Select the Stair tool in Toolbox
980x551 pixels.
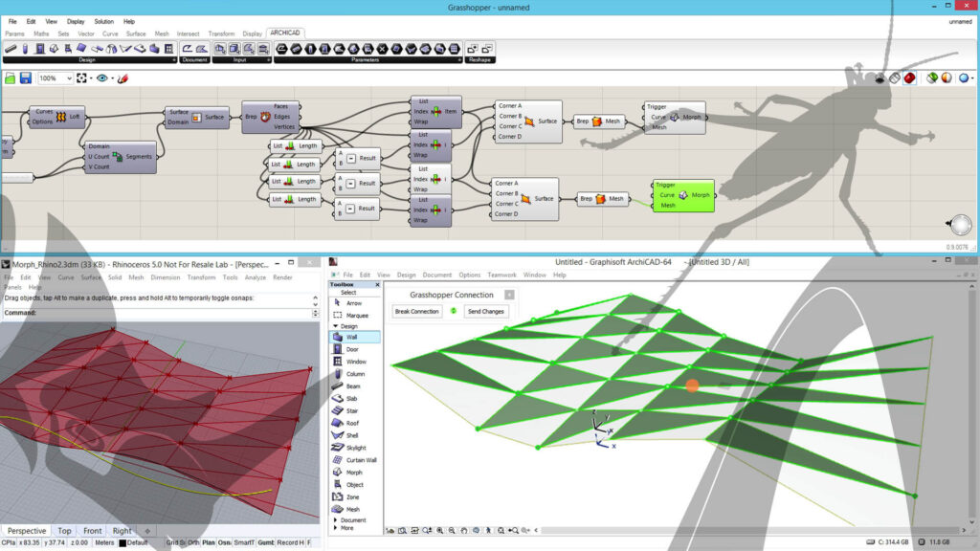point(354,411)
